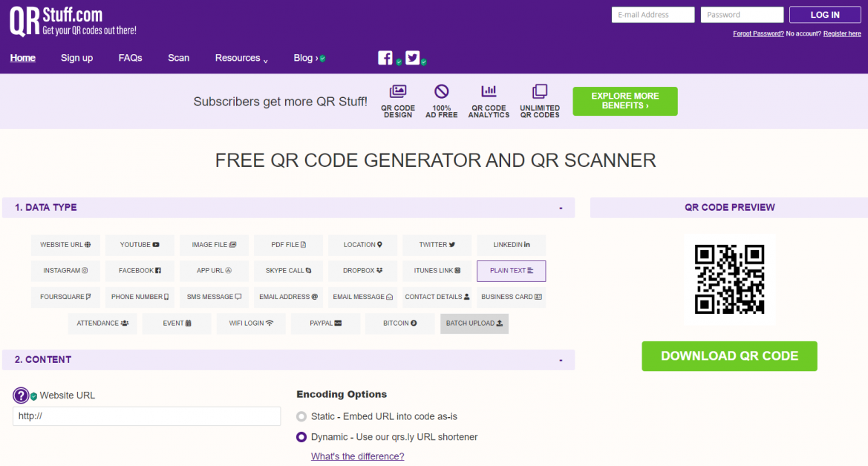Download the generated QR code

coord(729,356)
